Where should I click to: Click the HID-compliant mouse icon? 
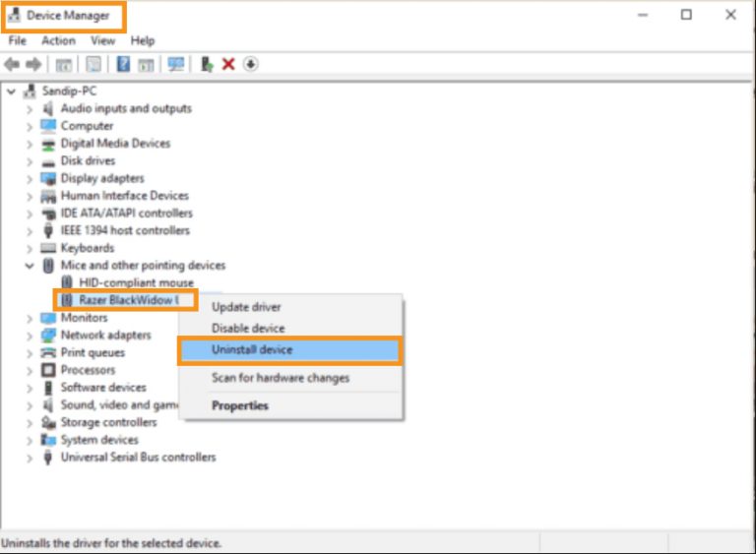[67, 282]
